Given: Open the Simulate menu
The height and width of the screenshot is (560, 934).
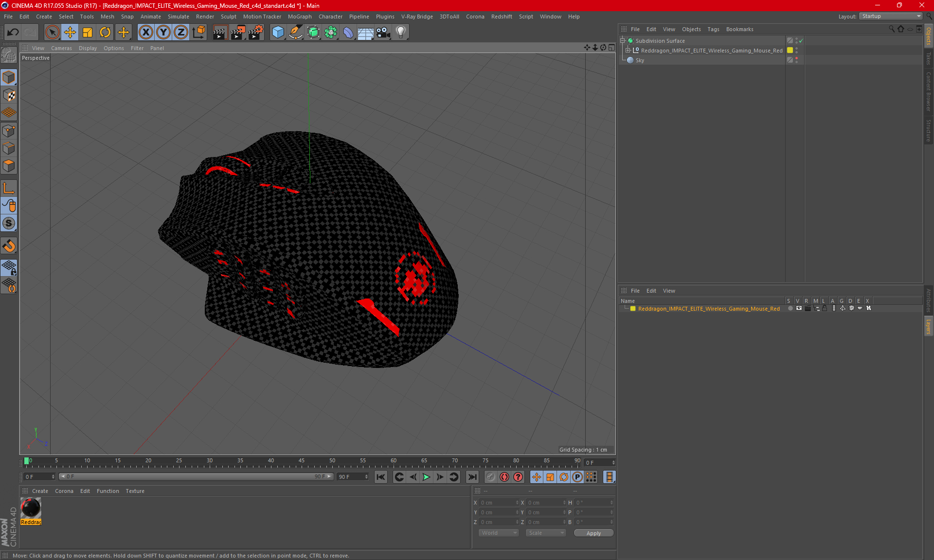Looking at the screenshot, I should pyautogui.click(x=179, y=17).
